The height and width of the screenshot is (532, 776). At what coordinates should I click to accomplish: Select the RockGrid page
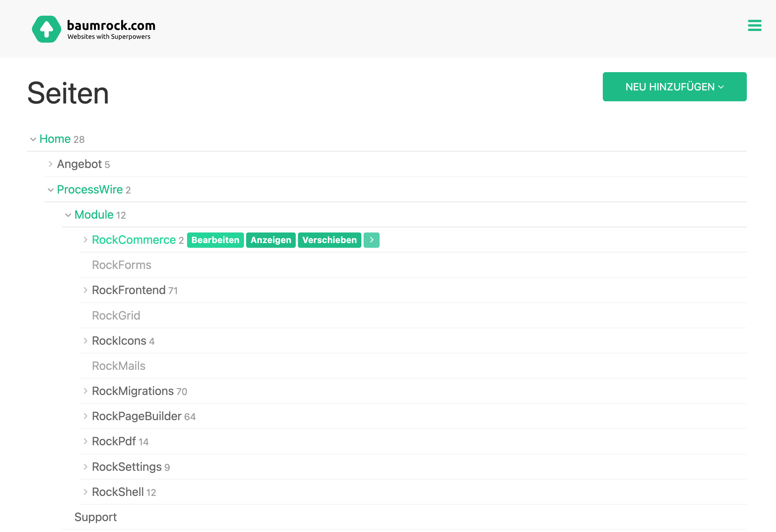point(116,316)
